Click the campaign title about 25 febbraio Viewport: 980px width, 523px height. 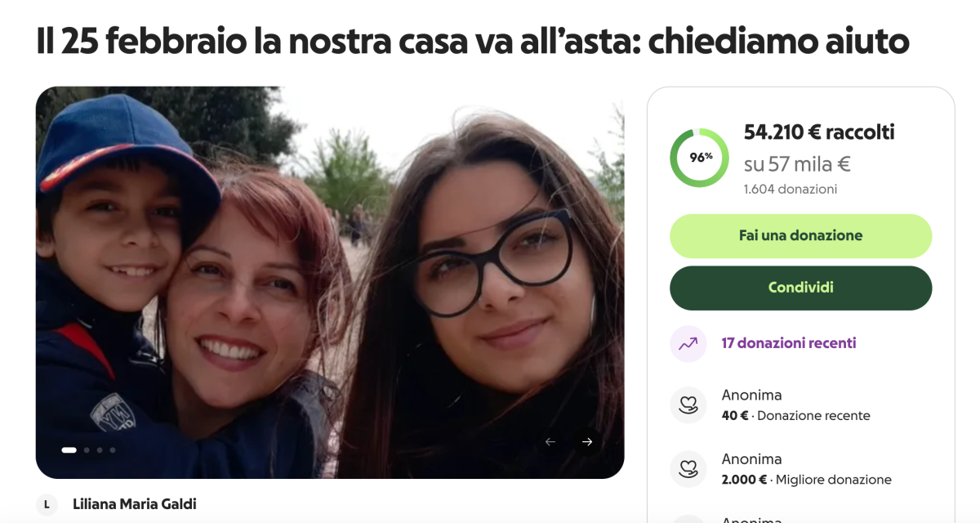tap(473, 41)
